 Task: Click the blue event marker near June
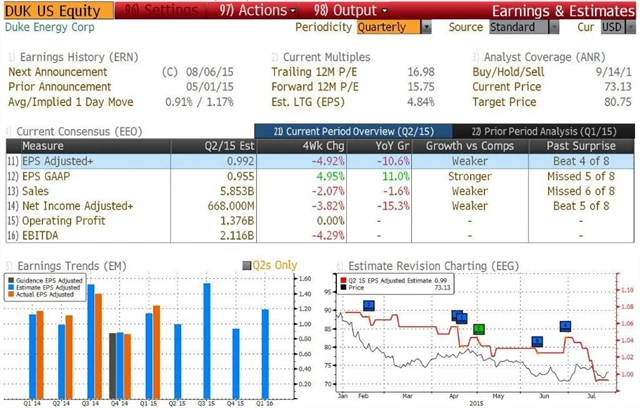click(538, 341)
